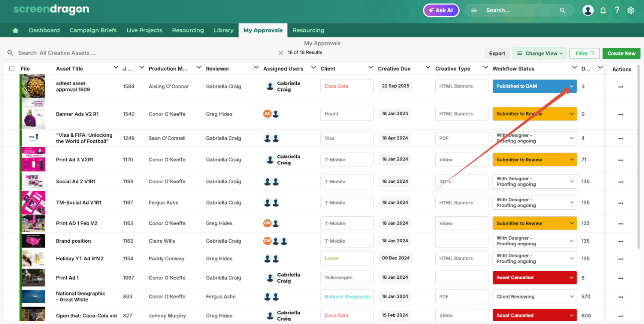Open the Filter button
Viewport: 644px width, 324px height.
point(585,54)
